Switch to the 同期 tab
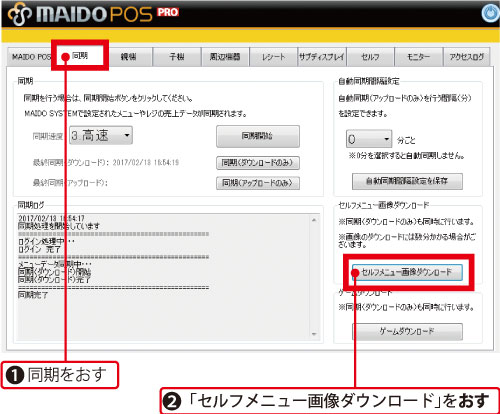 click(80, 56)
